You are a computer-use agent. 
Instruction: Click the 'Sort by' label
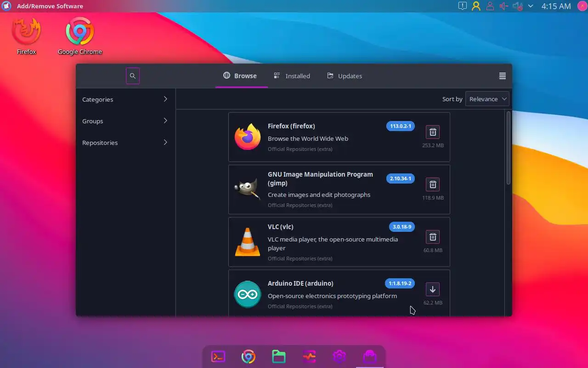pyautogui.click(x=452, y=99)
